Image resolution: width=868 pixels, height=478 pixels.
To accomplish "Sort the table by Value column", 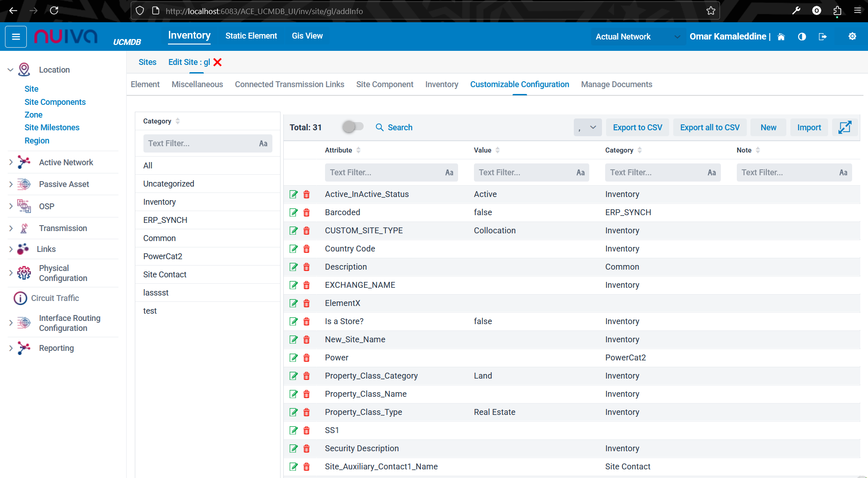I will point(497,150).
